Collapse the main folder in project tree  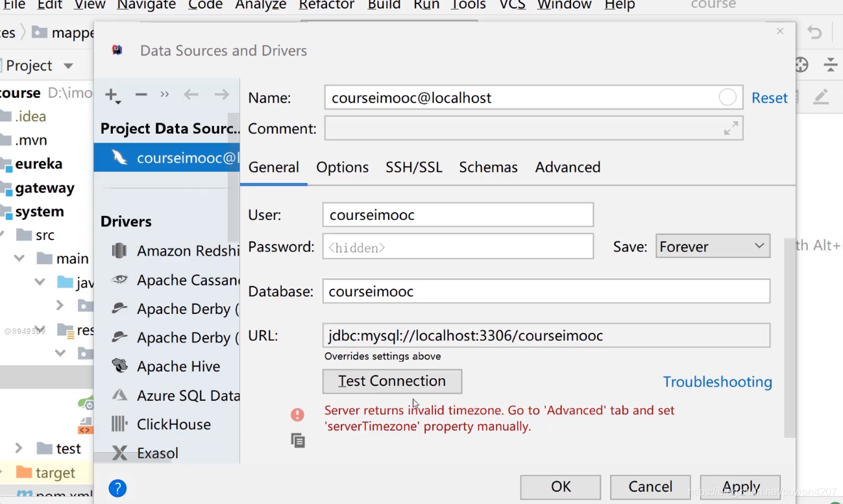click(19, 258)
